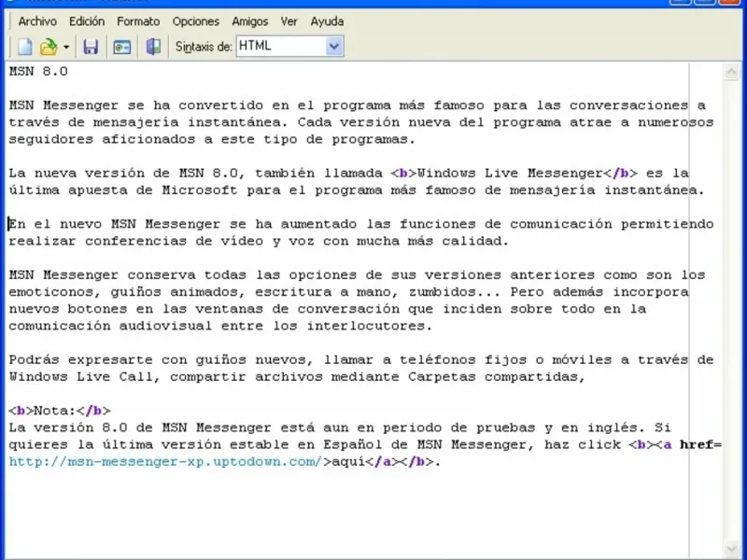The image size is (747, 560).
Task: Open the Amigos menu
Action: pos(250,21)
